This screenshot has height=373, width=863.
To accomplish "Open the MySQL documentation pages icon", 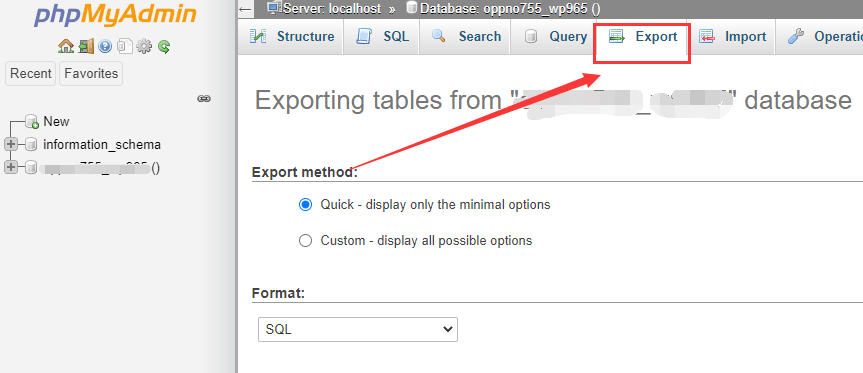I will [x=125, y=46].
